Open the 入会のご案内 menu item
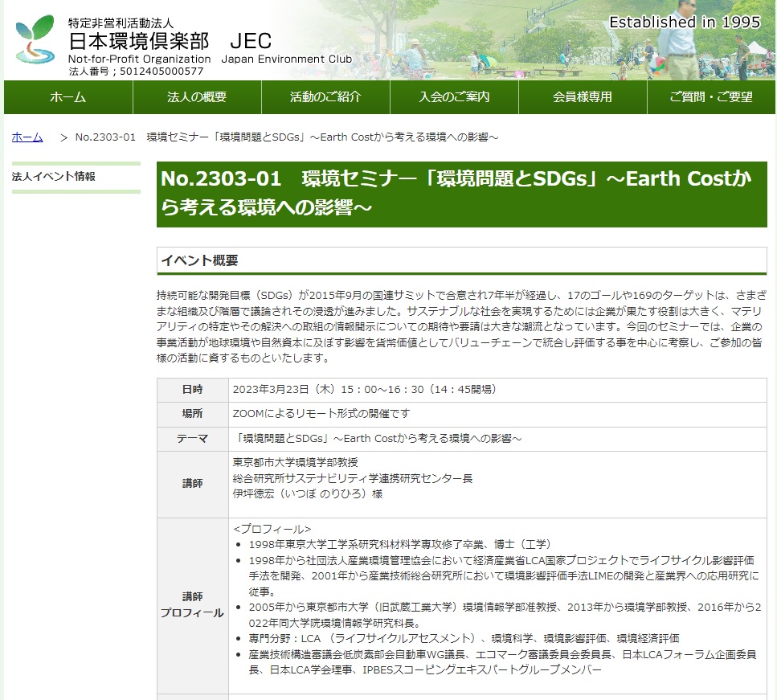This screenshot has width=777, height=700. point(455,97)
